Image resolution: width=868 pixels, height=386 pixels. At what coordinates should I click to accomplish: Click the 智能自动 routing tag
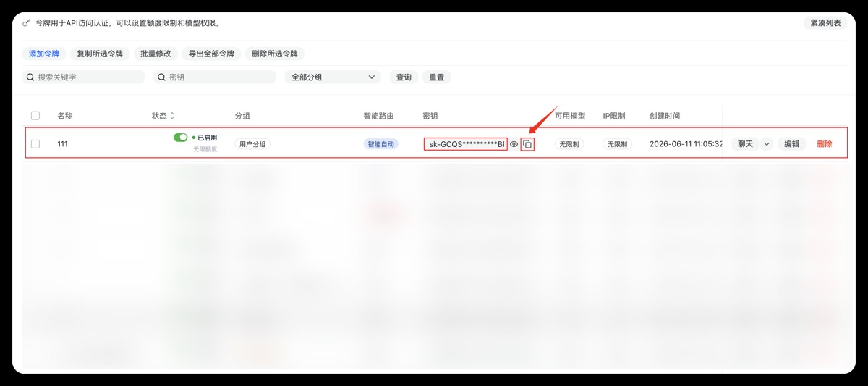tap(380, 144)
